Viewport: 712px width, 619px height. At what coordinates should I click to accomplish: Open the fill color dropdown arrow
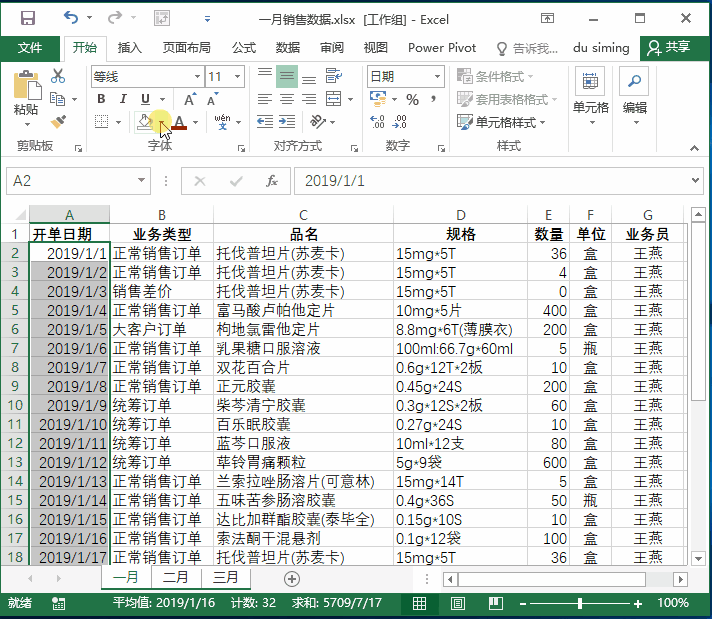pos(162,122)
